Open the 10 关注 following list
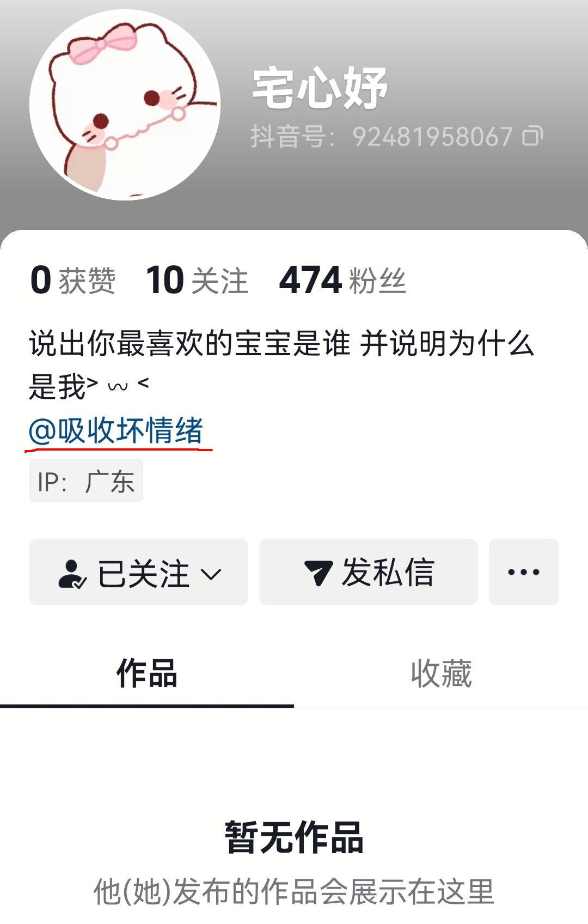This screenshot has height=924, width=588. 197,281
